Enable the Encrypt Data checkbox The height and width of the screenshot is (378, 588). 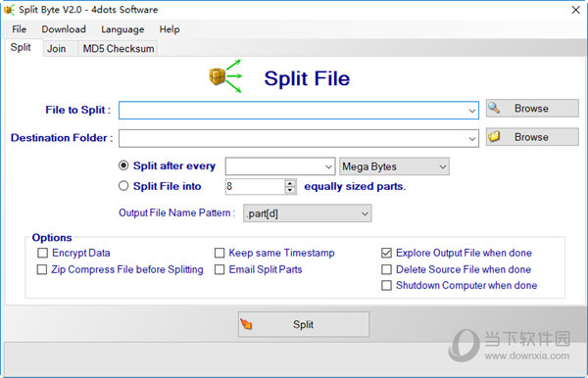tap(42, 253)
